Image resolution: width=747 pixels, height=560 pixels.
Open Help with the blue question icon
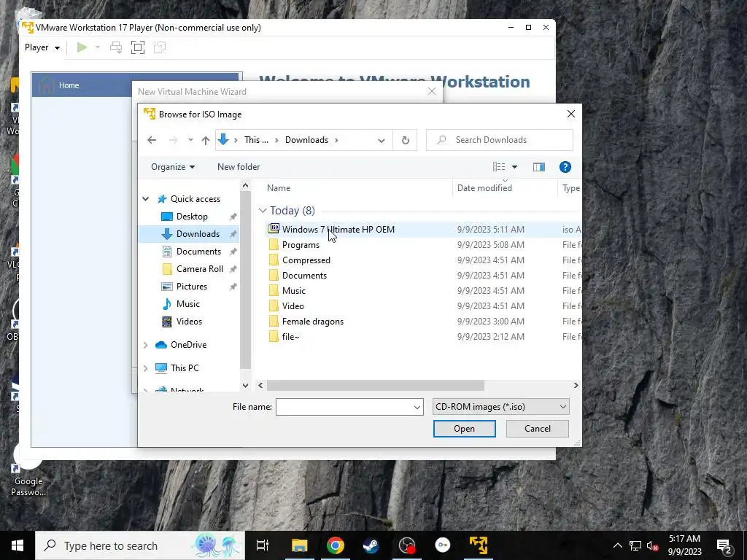click(565, 167)
